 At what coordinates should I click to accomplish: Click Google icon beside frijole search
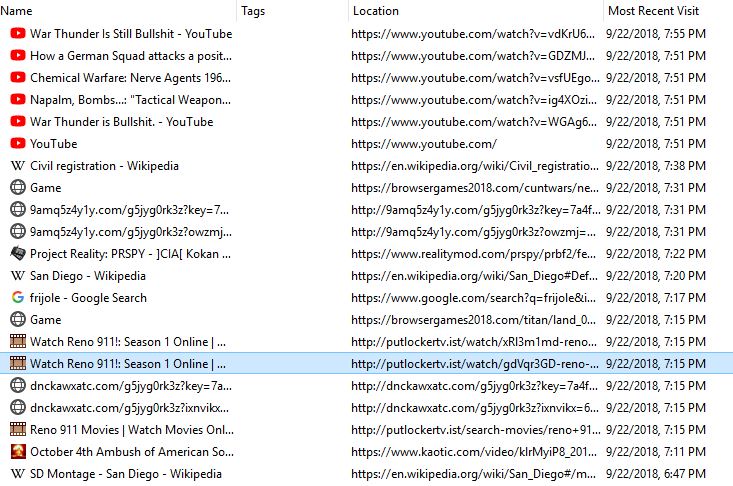pyautogui.click(x=18, y=298)
